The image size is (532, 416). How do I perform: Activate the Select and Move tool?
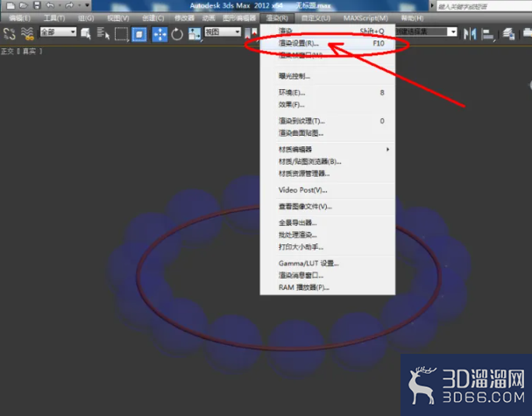click(x=160, y=34)
